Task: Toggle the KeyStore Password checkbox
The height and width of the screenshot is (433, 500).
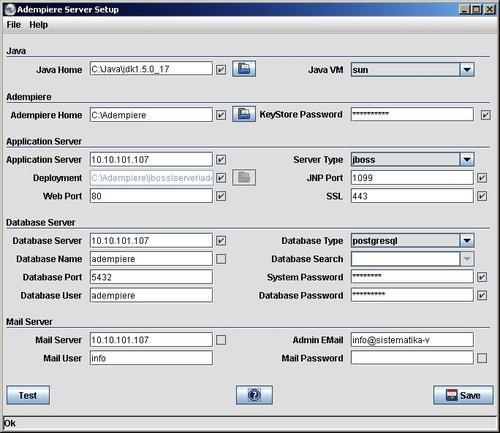Action: 486,115
